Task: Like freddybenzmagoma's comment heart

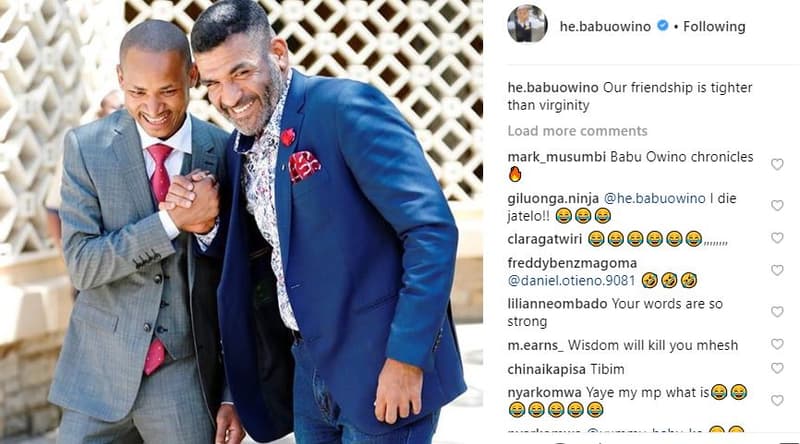Action: coord(777,270)
